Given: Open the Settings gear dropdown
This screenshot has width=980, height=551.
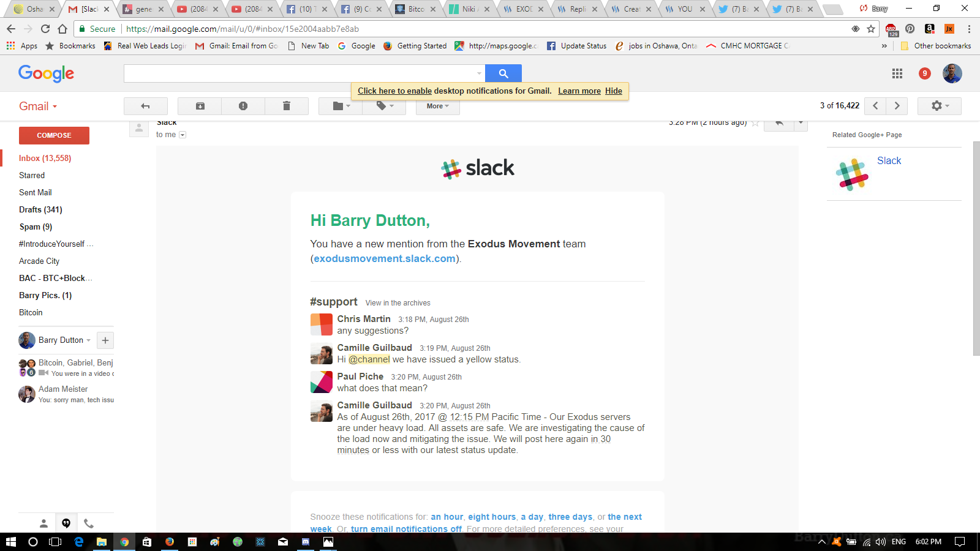Looking at the screenshot, I should pyautogui.click(x=940, y=106).
